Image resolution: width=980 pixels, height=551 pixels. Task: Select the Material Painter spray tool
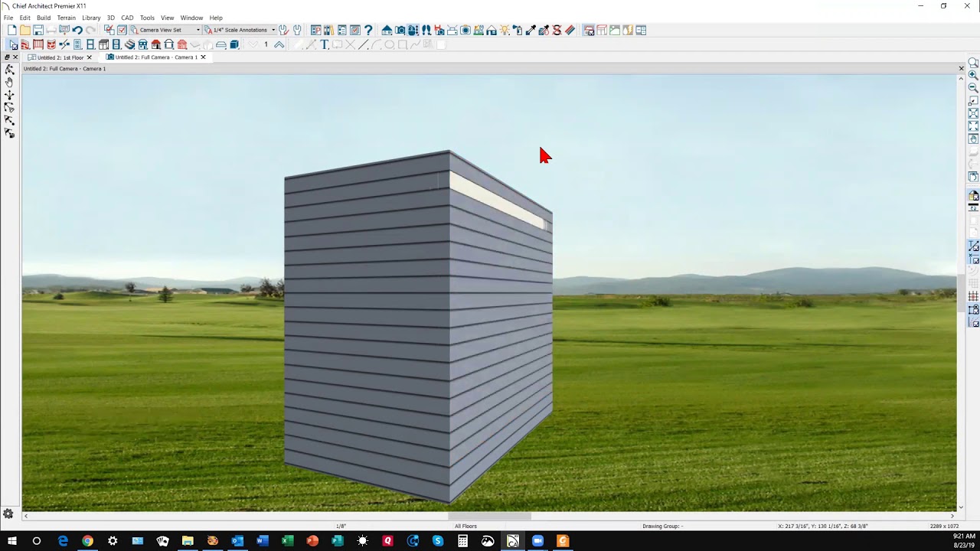[x=517, y=30]
